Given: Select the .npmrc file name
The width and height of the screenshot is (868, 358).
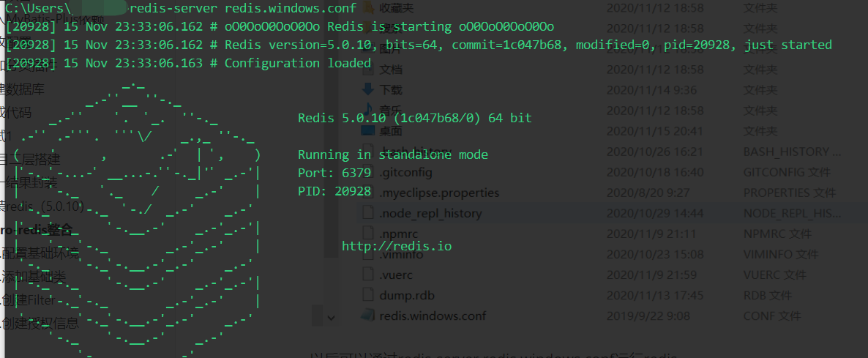Looking at the screenshot, I should [x=399, y=234].
